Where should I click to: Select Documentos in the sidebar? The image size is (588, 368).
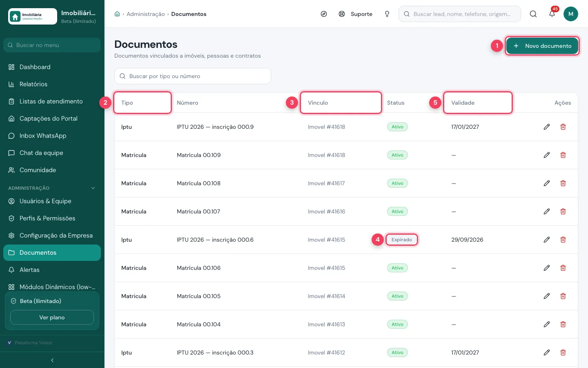(52, 253)
